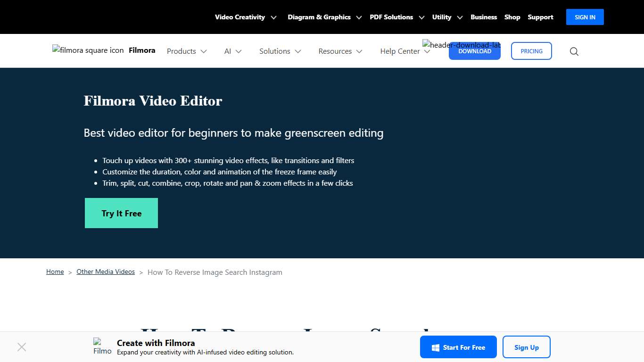
Task: Select the Business menu item
Action: [x=484, y=17]
